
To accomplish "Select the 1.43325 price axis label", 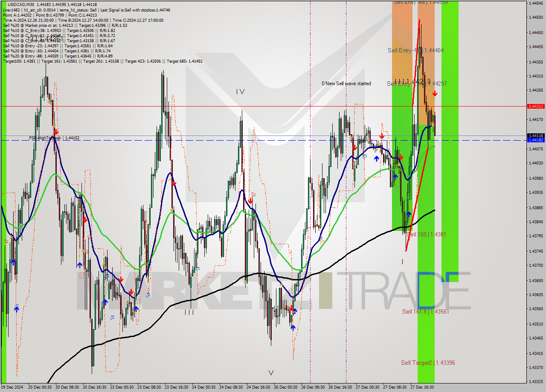I will [536, 382].
